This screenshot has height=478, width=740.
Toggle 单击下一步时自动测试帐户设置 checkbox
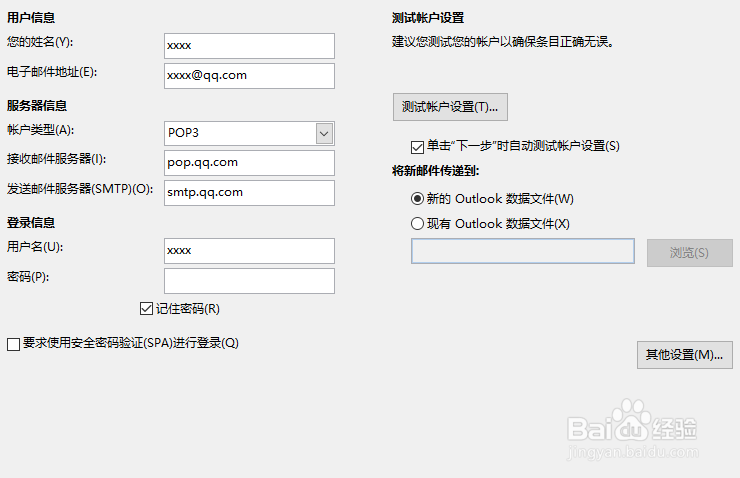[417, 147]
